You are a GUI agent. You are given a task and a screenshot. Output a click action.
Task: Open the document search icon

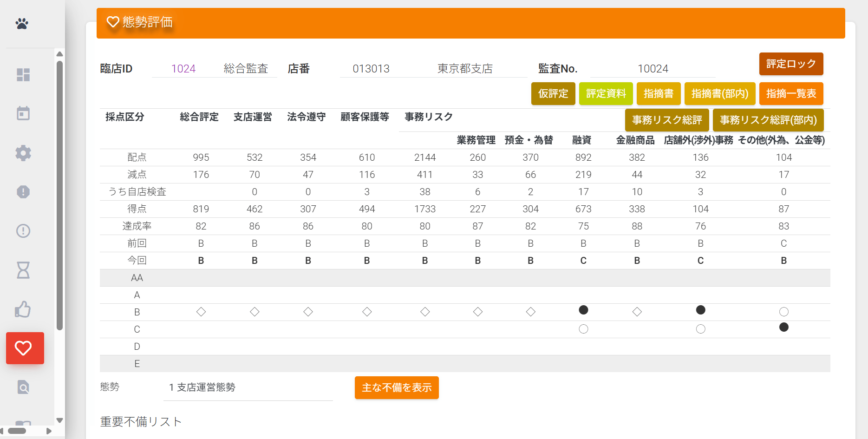(23, 387)
